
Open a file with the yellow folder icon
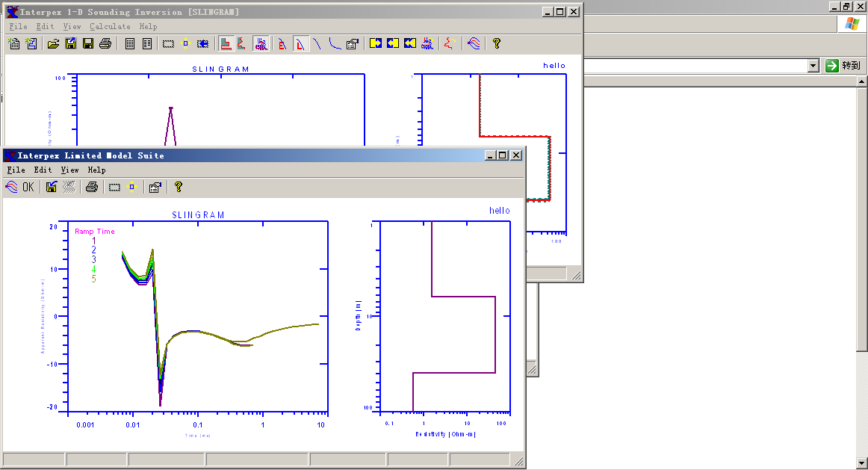[x=53, y=44]
